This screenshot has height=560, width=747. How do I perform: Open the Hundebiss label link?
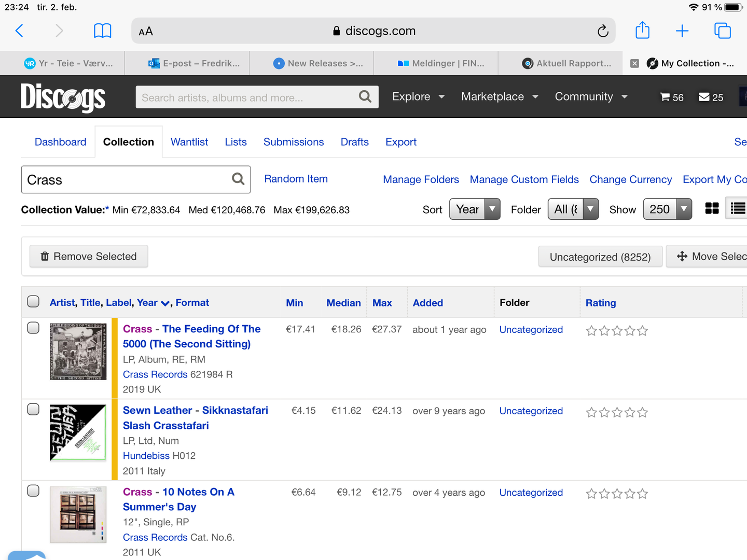click(x=146, y=456)
